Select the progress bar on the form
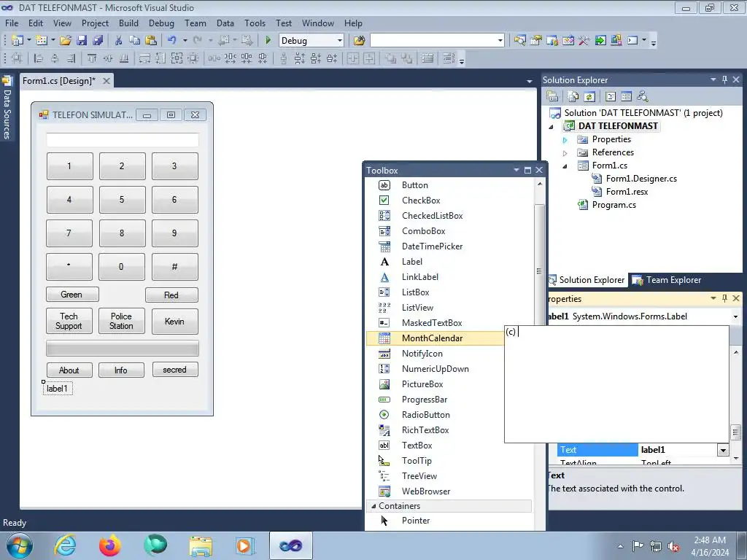Viewport: 747px width, 560px height. coord(123,348)
